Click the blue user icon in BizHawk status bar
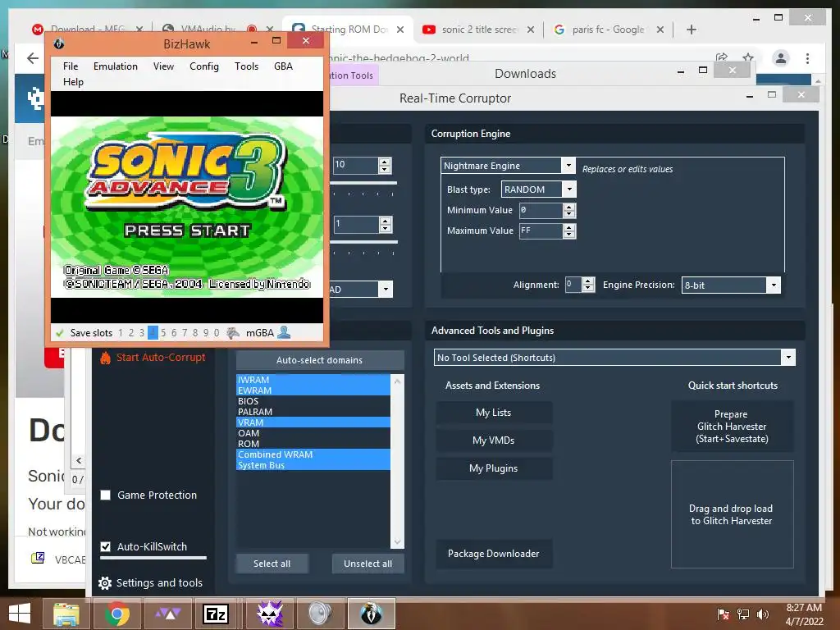Image resolution: width=840 pixels, height=630 pixels. click(284, 333)
